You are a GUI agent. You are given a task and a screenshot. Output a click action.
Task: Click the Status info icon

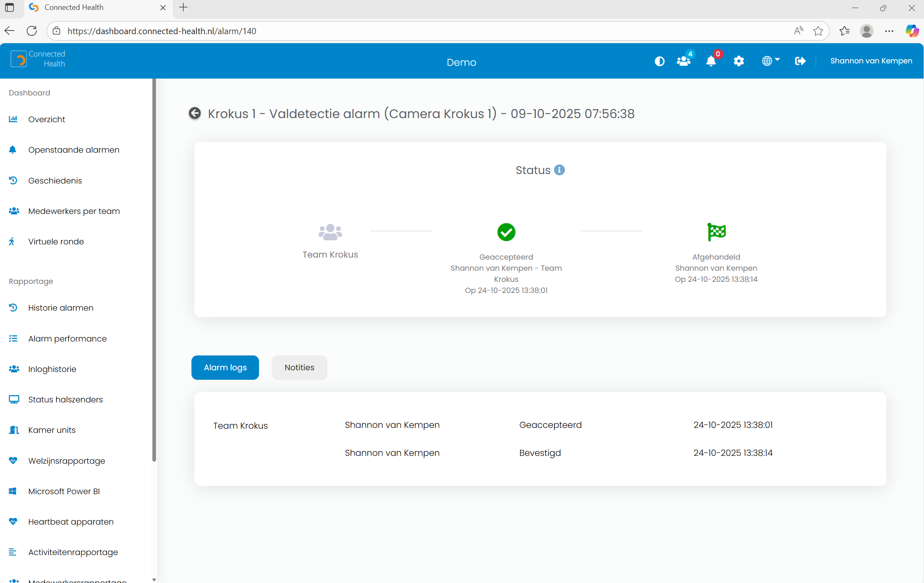tap(559, 170)
